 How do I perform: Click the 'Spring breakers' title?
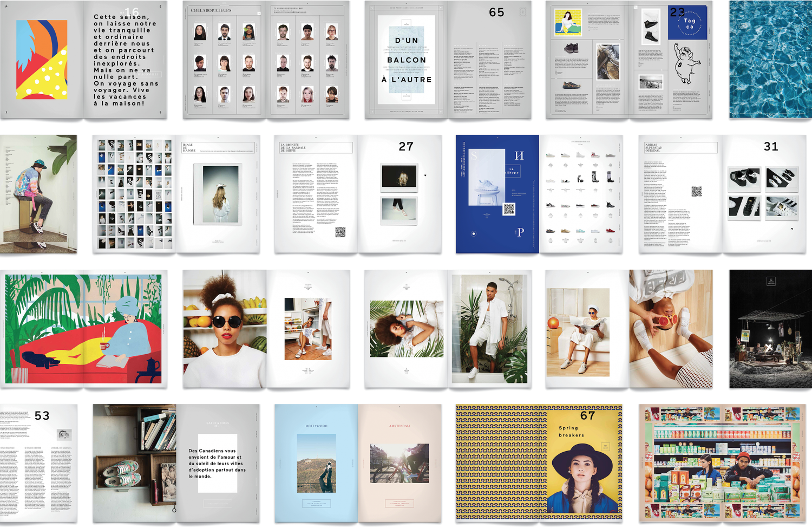click(572, 432)
